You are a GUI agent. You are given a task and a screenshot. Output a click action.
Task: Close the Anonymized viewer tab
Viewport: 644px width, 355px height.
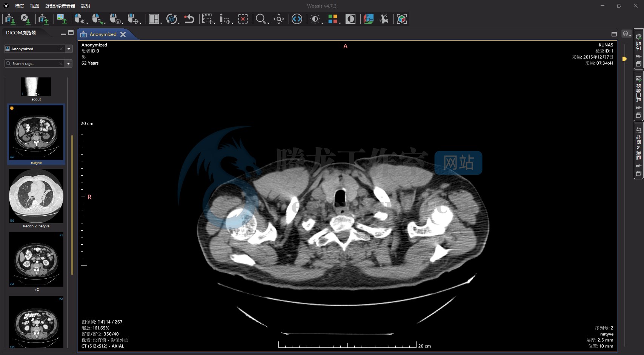click(123, 34)
